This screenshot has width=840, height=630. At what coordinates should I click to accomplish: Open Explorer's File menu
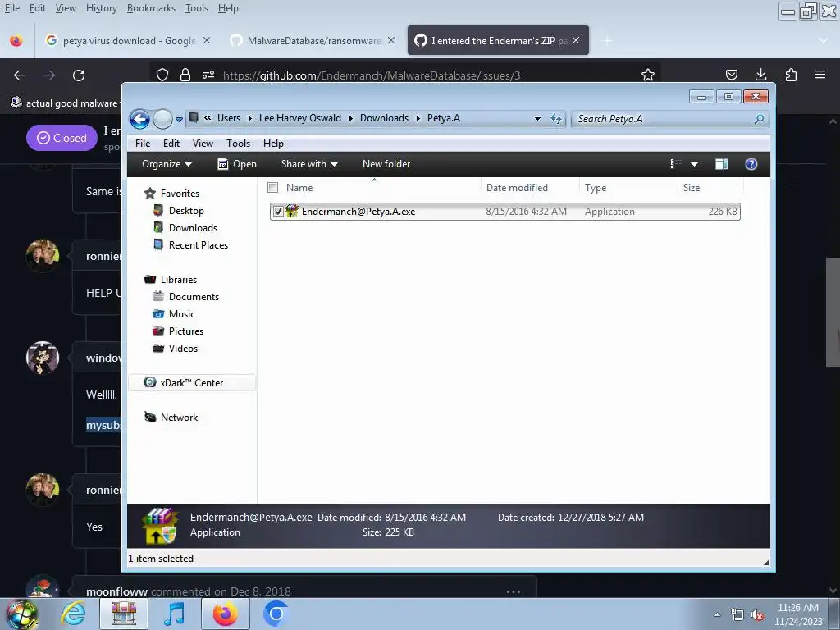(x=143, y=143)
